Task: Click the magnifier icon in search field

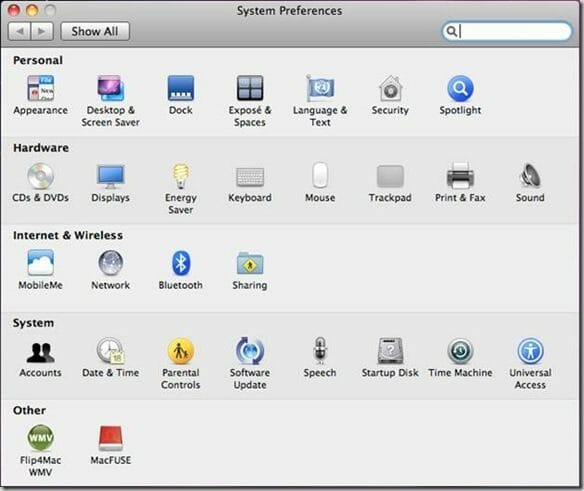Action: [x=451, y=31]
